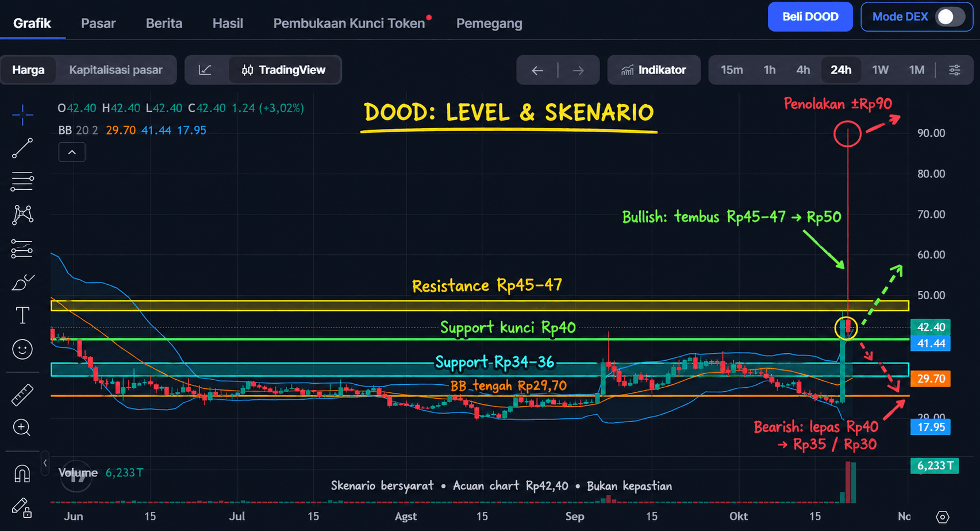The height and width of the screenshot is (531, 980).
Task: Select the Harga view option
Action: (x=28, y=70)
